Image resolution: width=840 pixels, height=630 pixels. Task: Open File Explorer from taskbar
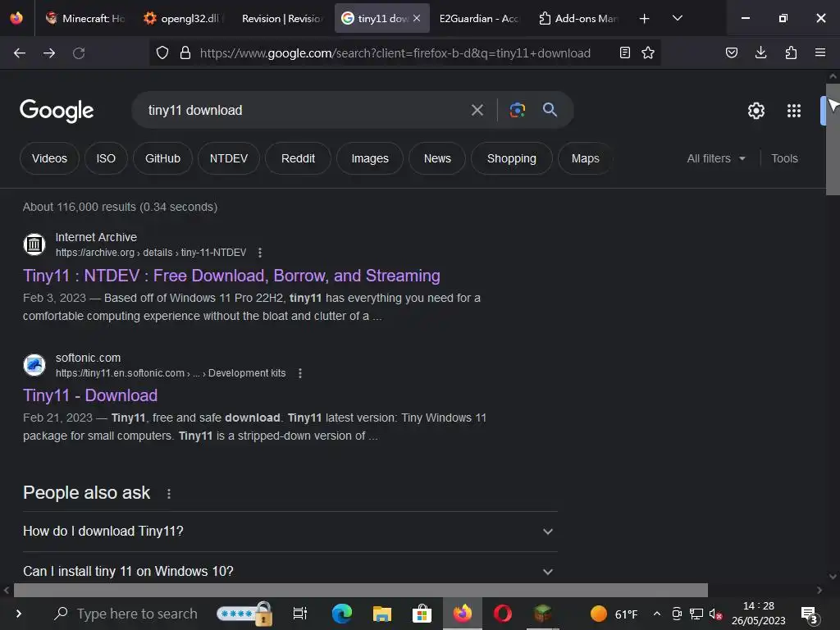[382, 614]
